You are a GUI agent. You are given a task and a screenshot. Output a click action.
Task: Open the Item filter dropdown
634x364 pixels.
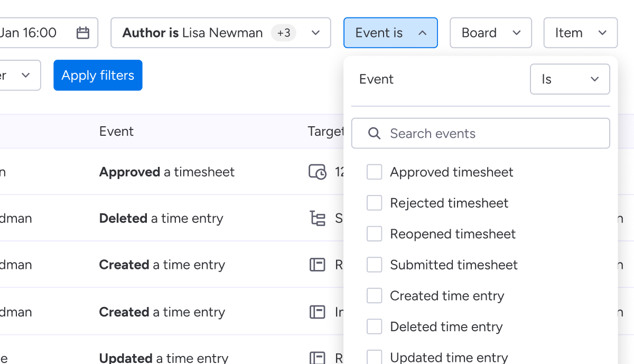580,33
